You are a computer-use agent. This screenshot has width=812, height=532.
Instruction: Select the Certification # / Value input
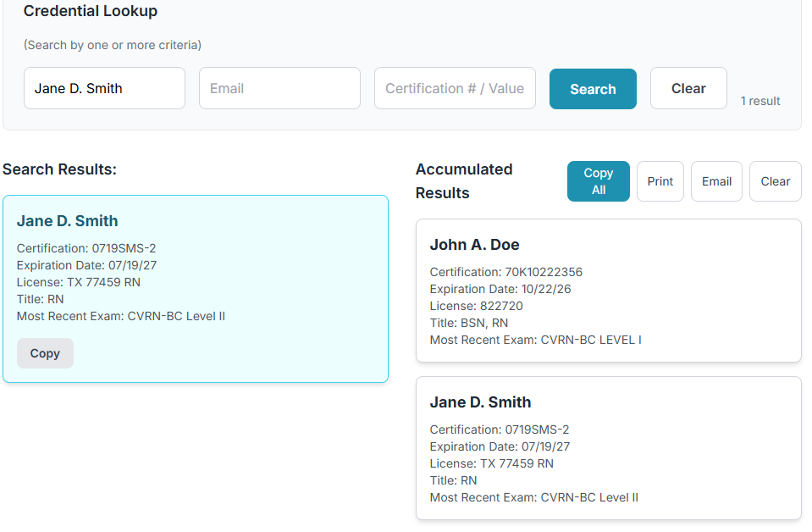(455, 89)
